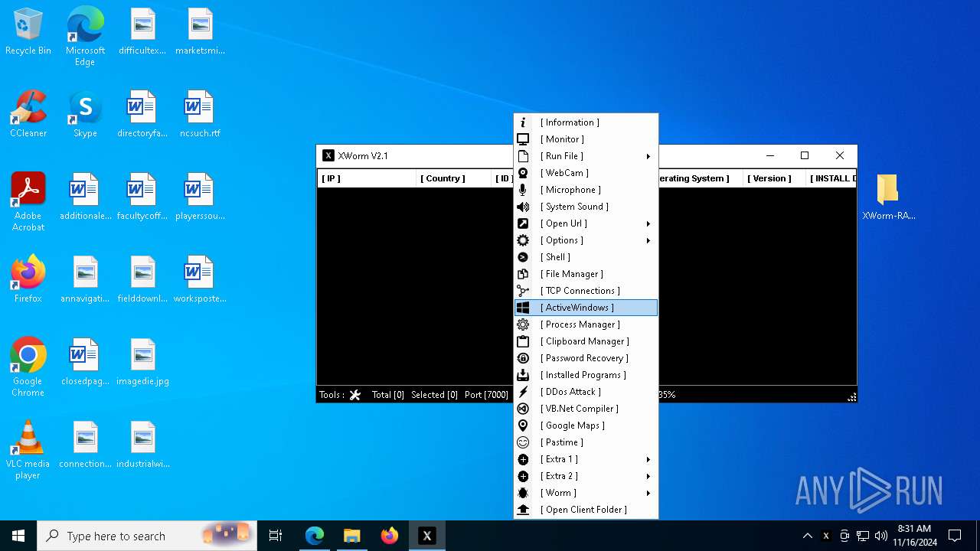Screen dimensions: 980x551
Task: Click the File Manager icon
Action: point(523,274)
